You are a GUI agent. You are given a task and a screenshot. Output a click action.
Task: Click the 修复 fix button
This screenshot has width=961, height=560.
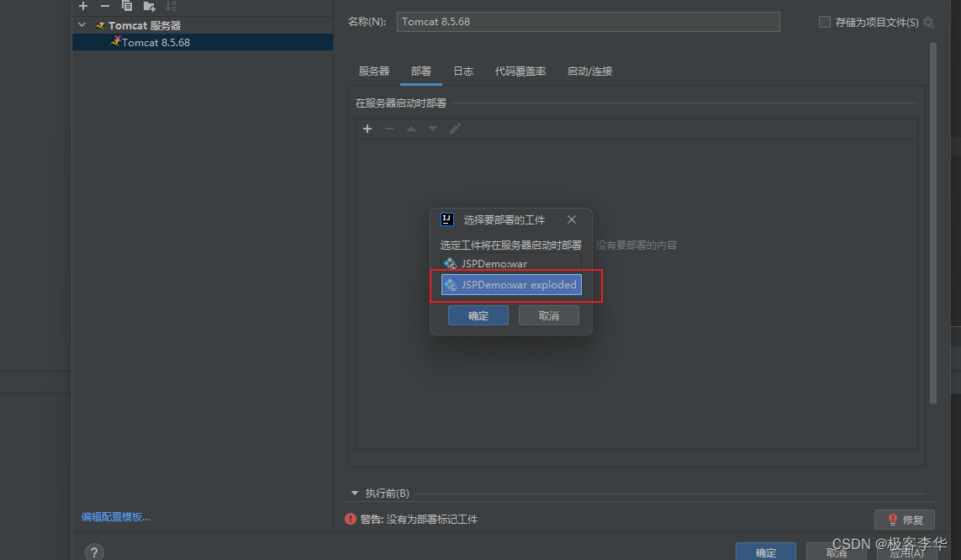[904, 520]
